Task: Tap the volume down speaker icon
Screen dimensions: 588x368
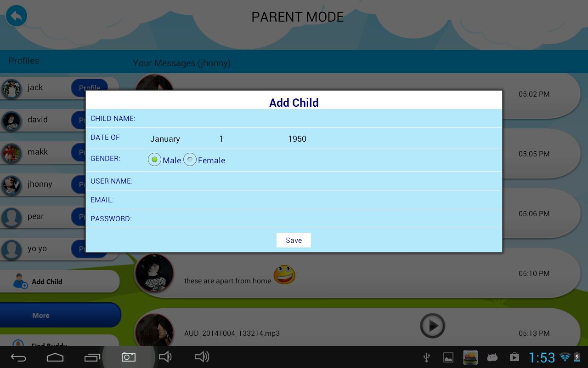Action: (x=165, y=357)
